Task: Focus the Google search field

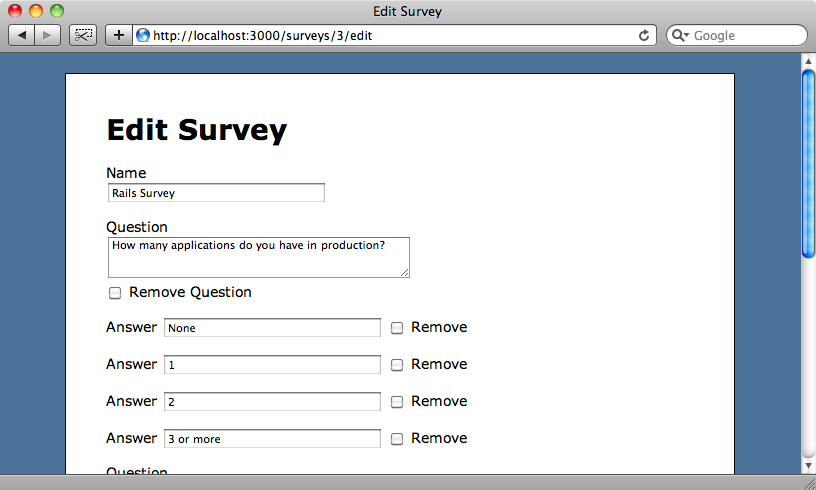Action: [x=737, y=35]
